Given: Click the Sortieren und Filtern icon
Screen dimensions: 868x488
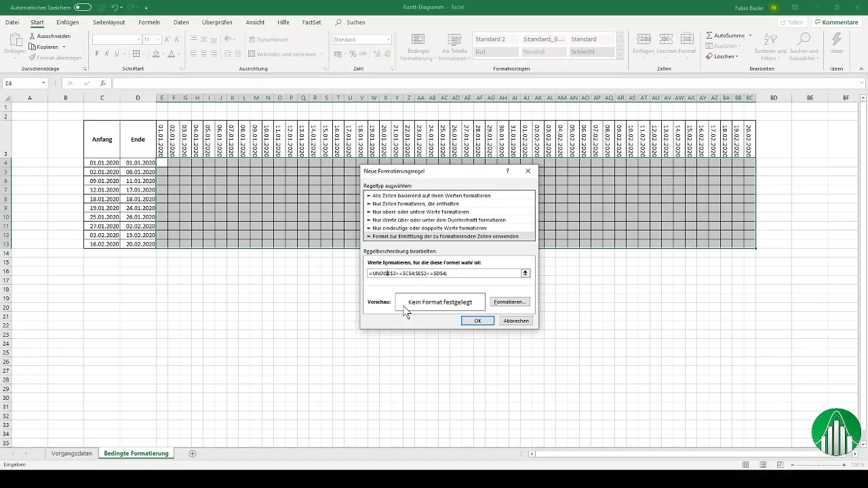Looking at the screenshot, I should tap(770, 39).
